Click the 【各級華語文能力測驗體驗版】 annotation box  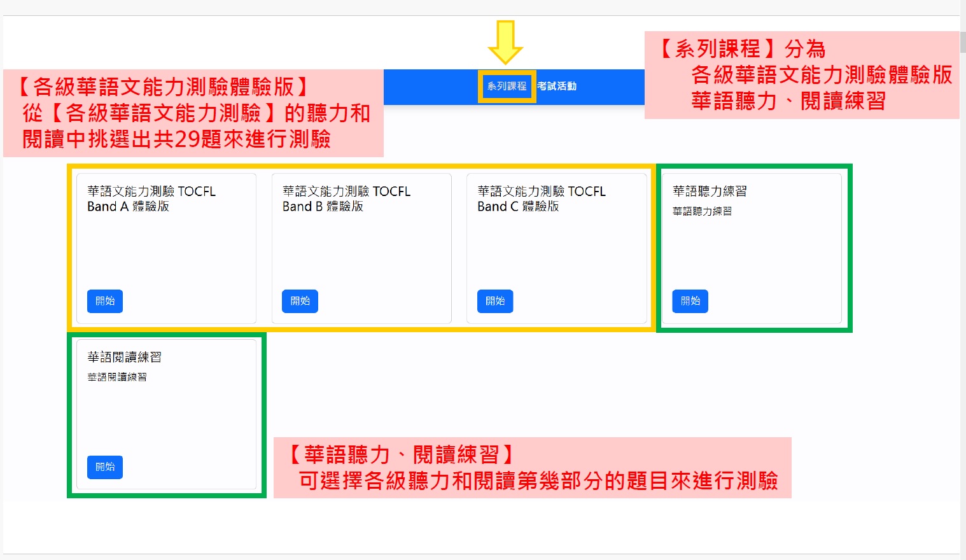click(x=193, y=113)
